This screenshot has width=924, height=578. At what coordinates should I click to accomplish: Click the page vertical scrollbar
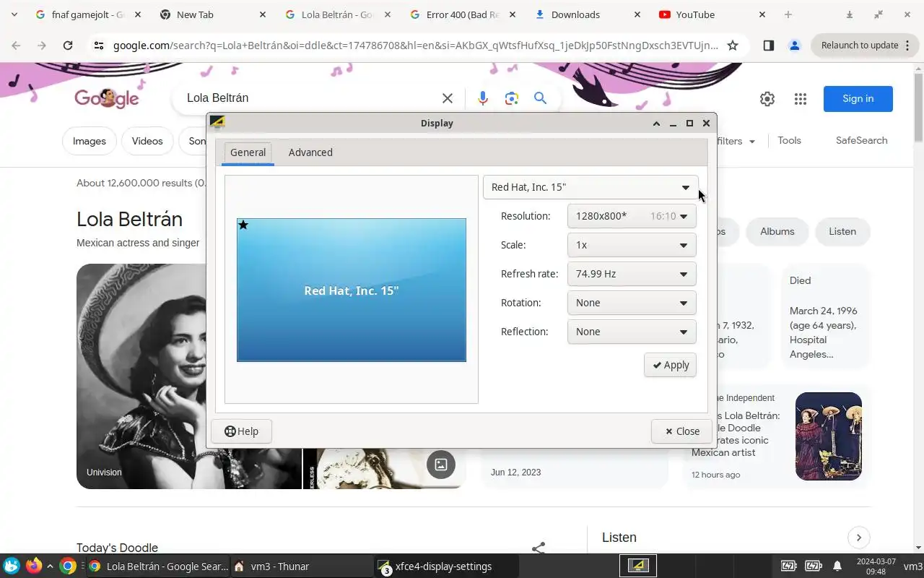click(918, 108)
